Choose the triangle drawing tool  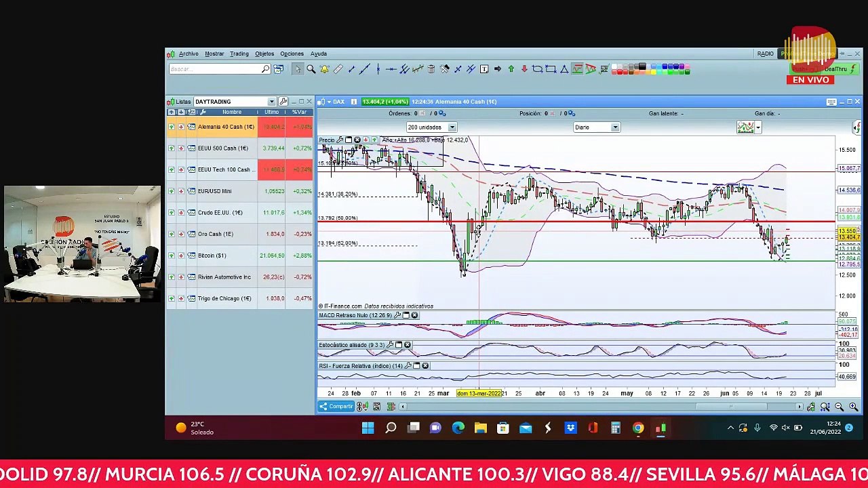564,69
